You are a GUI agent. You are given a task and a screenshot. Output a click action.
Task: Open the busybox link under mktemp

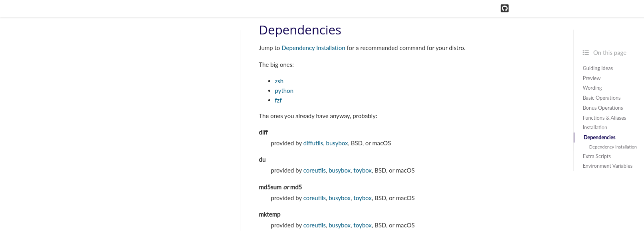tap(339, 225)
